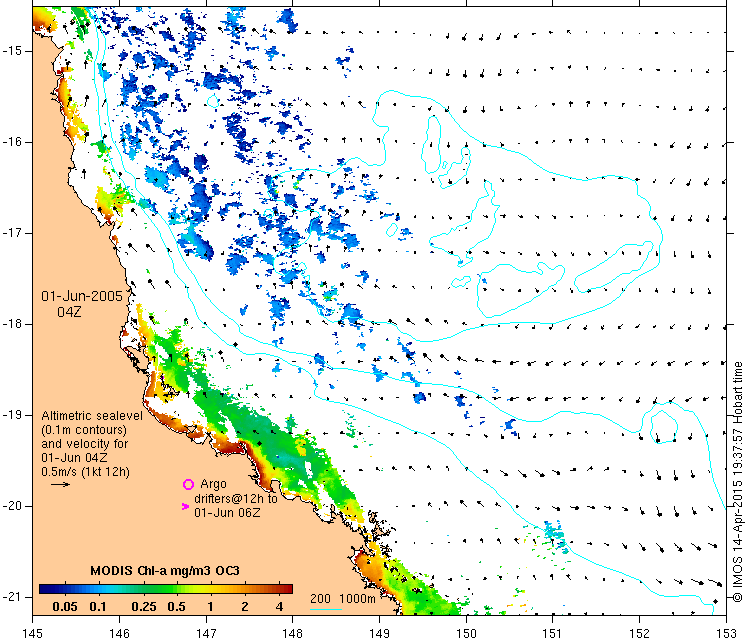
Task: Click the Chl-a color scale bar
Action: [x=165, y=589]
